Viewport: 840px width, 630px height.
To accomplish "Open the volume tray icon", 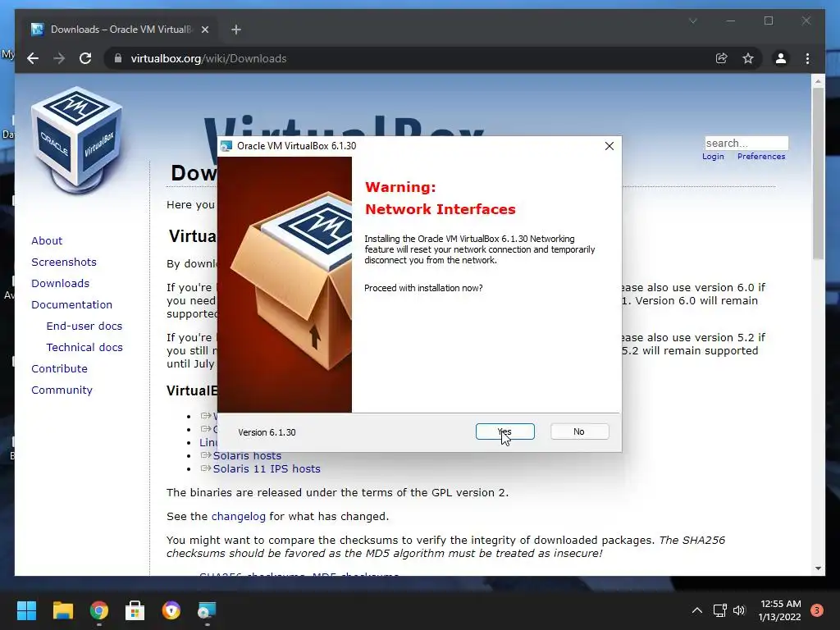I will pos(739,610).
